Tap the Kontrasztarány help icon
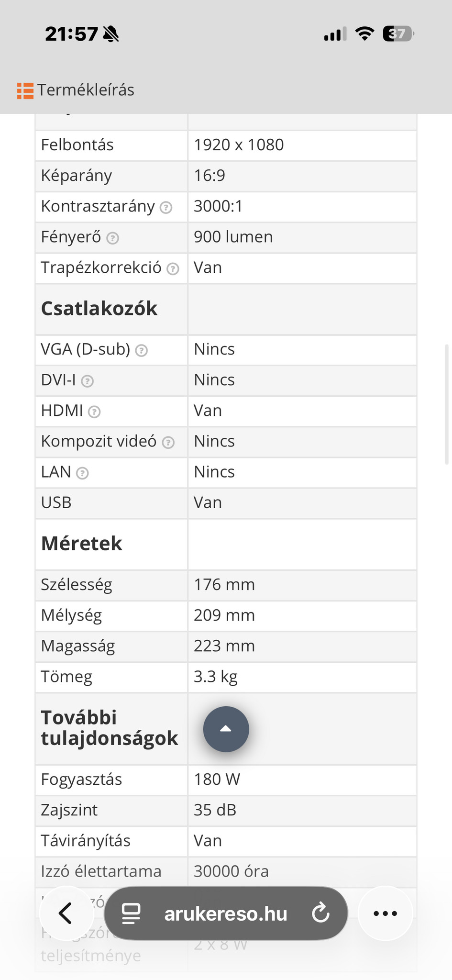The image size is (452, 980). tap(165, 207)
